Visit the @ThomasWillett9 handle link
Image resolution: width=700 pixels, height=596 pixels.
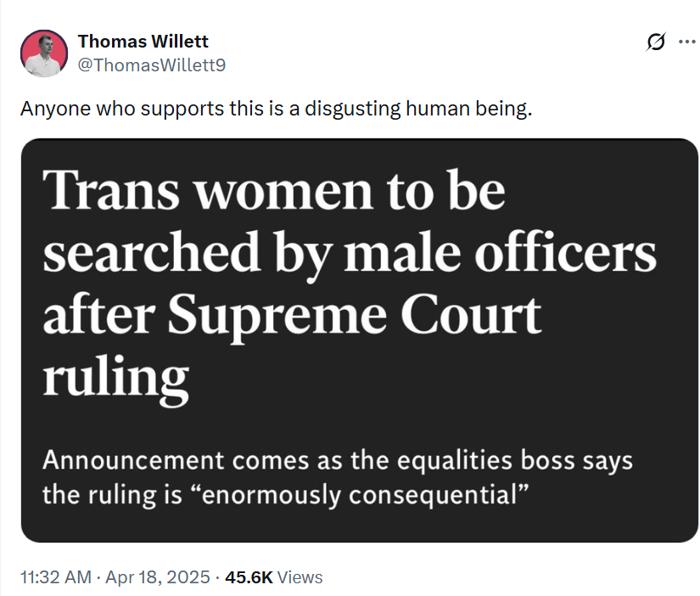pos(151,64)
